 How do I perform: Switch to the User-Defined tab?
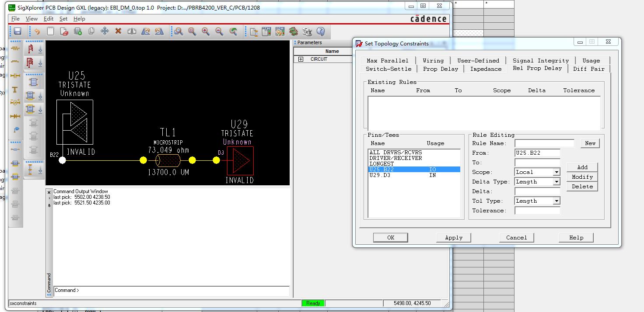[x=478, y=61]
